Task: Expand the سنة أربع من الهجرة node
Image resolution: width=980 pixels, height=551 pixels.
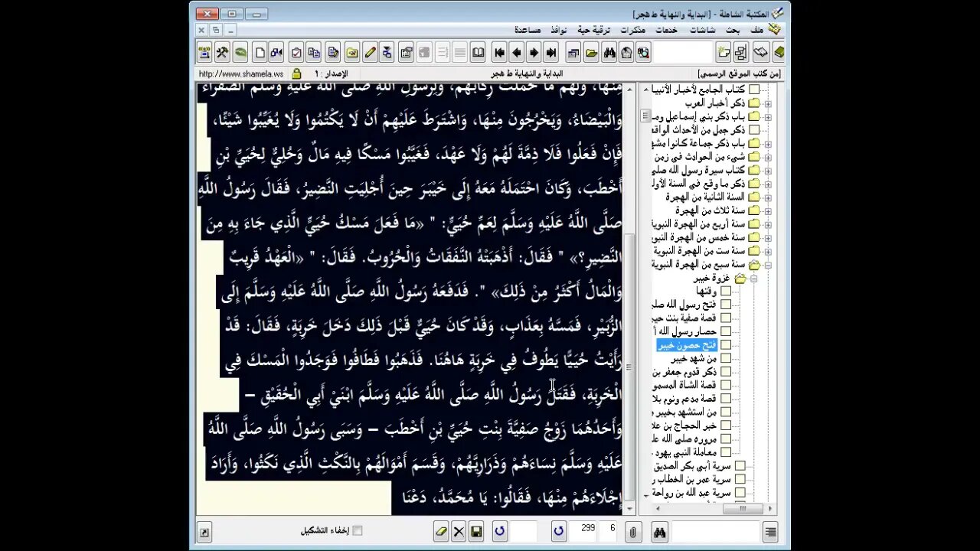Action: point(768,223)
